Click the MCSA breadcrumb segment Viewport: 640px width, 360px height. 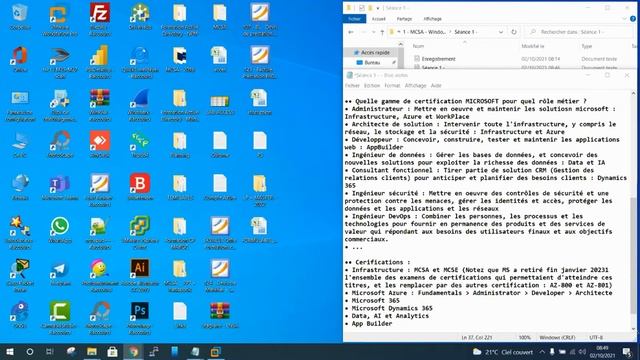tap(424, 32)
